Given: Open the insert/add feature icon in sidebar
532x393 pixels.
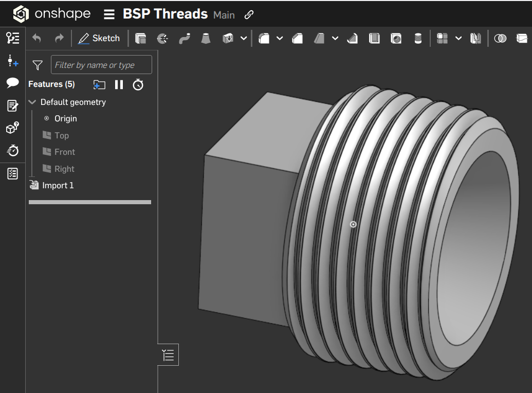Looking at the screenshot, I should pyautogui.click(x=12, y=61).
